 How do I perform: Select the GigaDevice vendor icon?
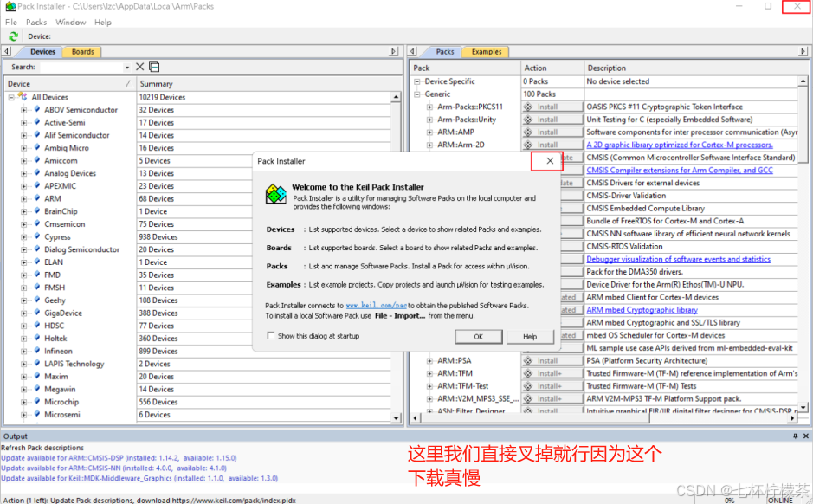(x=37, y=313)
